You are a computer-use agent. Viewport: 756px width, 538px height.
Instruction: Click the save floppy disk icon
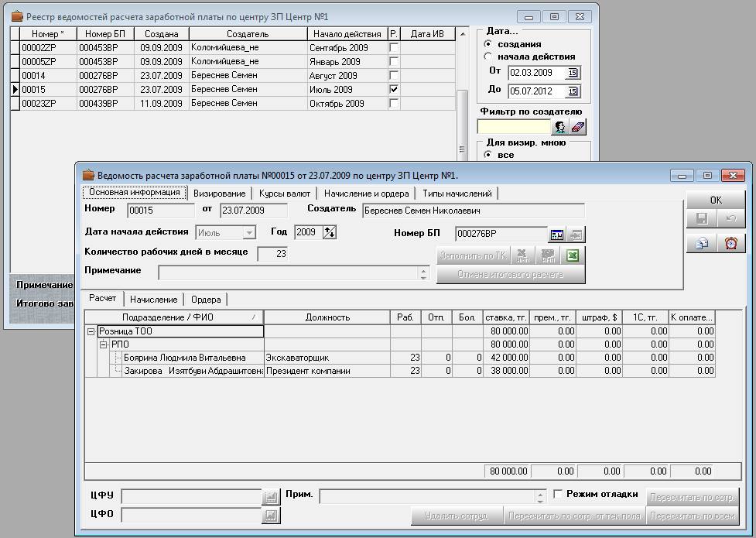pos(702,219)
